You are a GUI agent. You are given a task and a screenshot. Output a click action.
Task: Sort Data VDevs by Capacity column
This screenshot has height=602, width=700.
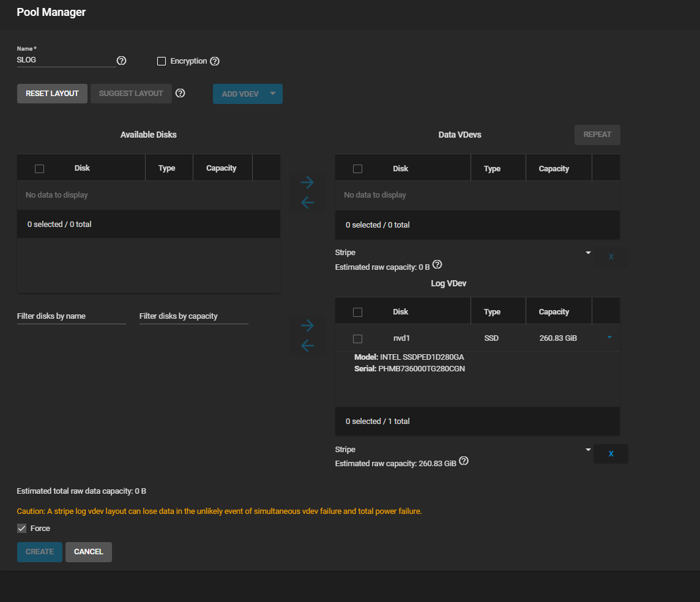pos(554,169)
